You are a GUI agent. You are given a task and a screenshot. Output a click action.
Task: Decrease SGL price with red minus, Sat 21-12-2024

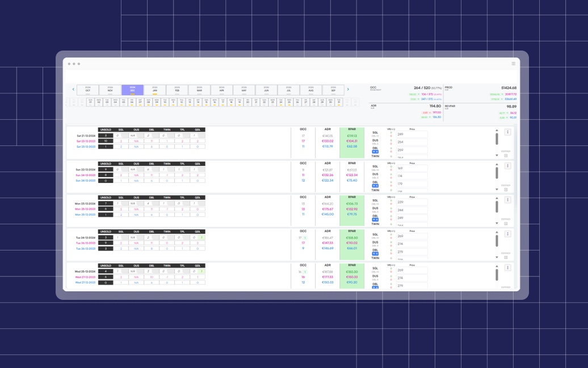coord(391,136)
